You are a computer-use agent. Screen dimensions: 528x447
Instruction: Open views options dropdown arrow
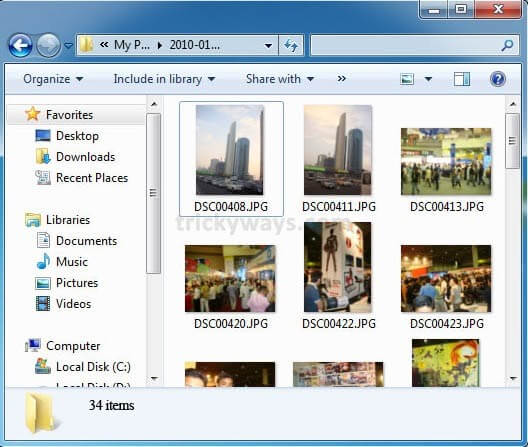click(428, 79)
